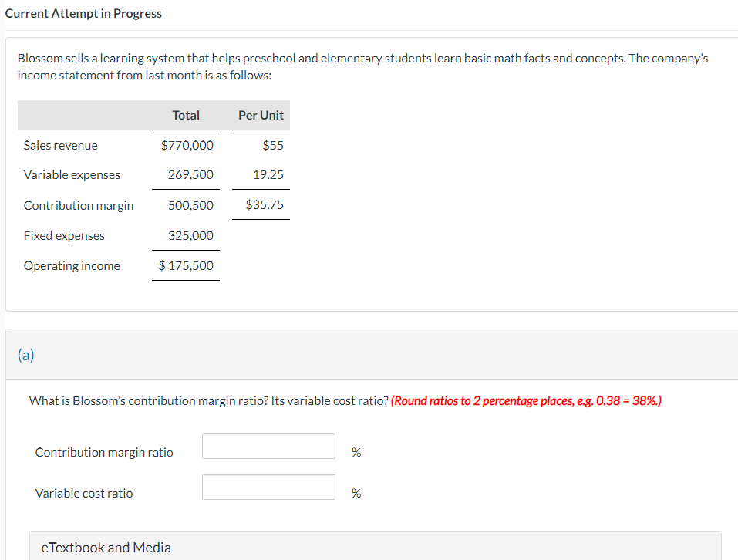Screen dimensions: 738x560
Task: Click the Contribution margin ratio label
Action: click(103, 453)
